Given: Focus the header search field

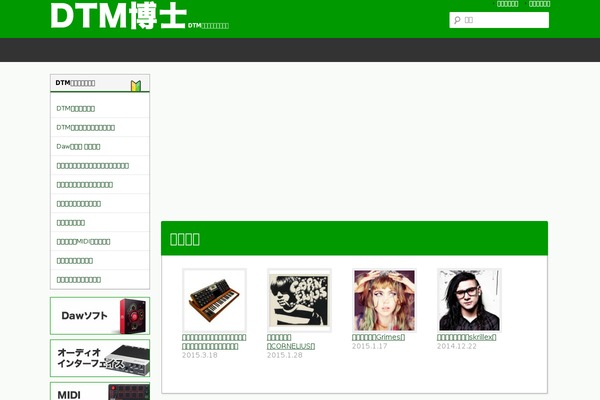Looking at the screenshot, I should point(499,20).
